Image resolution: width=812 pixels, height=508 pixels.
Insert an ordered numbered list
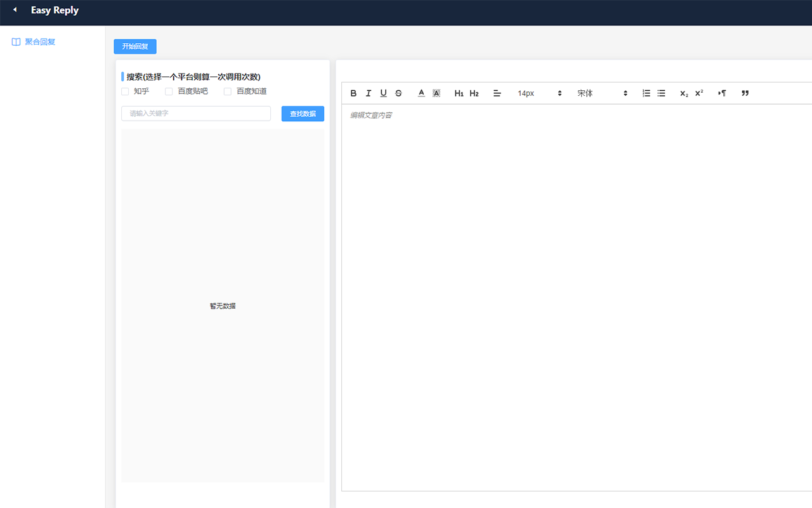pos(646,93)
